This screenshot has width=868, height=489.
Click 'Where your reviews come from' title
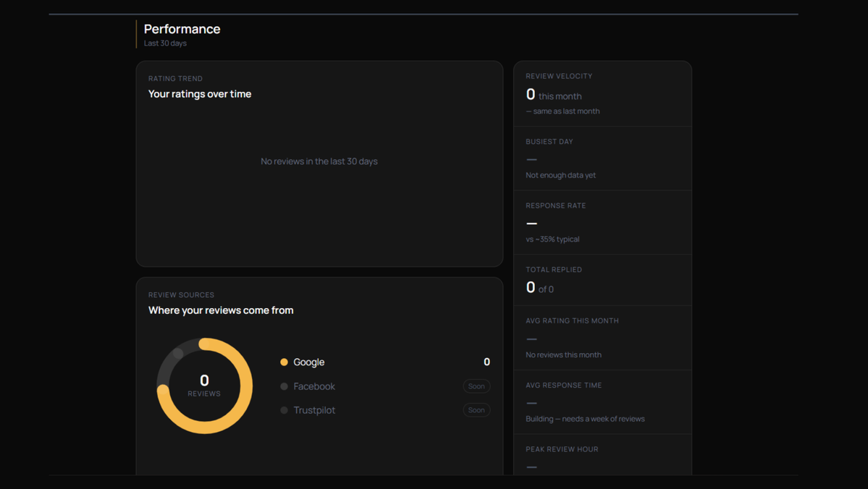pyautogui.click(x=220, y=310)
